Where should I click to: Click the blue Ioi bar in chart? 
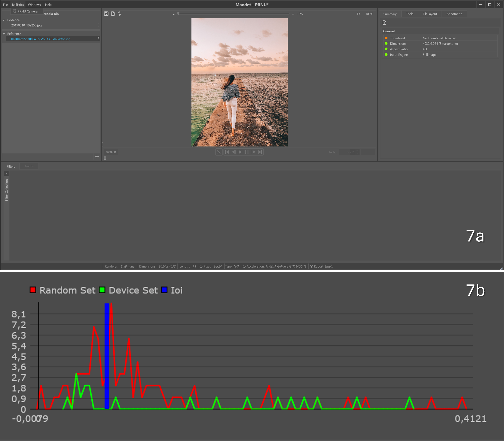pos(107,356)
